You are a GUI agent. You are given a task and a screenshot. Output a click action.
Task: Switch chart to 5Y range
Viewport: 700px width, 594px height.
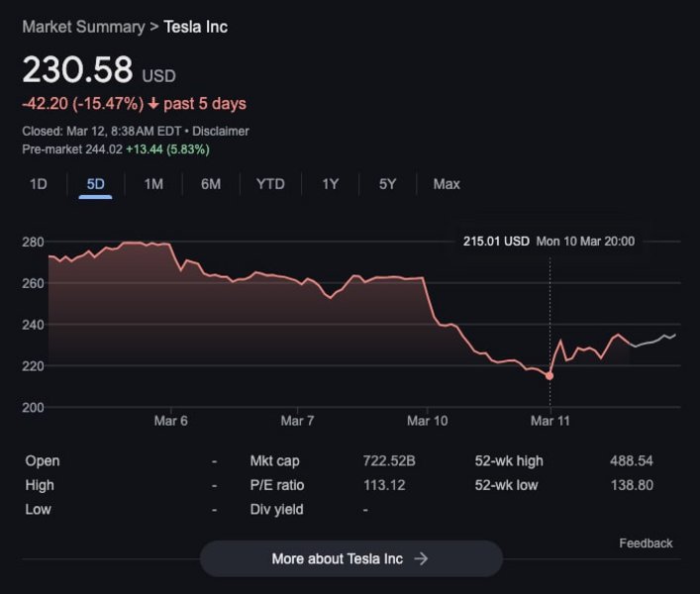click(388, 184)
